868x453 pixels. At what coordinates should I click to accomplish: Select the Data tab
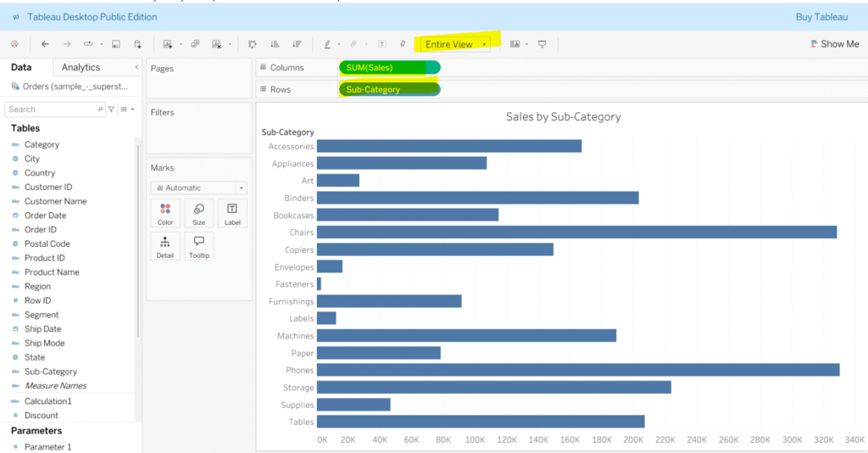click(21, 67)
